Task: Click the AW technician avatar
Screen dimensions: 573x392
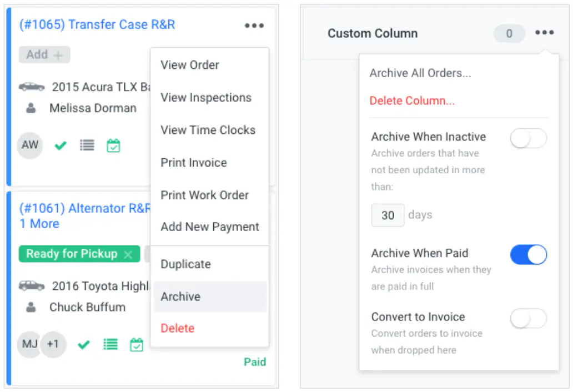Action: click(x=30, y=145)
